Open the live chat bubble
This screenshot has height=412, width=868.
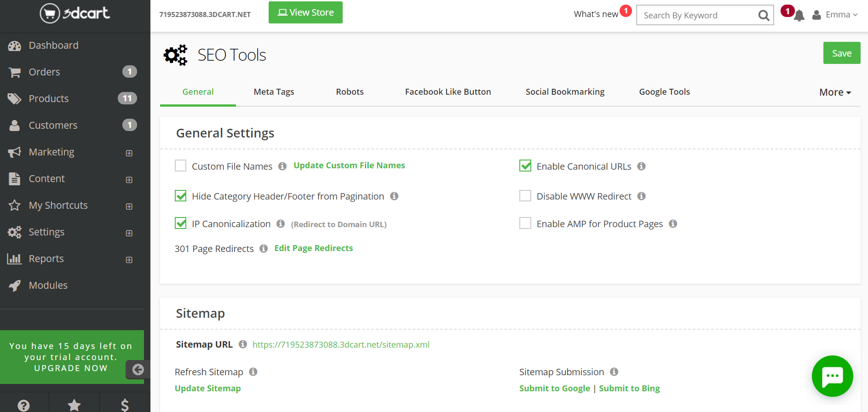(832, 376)
